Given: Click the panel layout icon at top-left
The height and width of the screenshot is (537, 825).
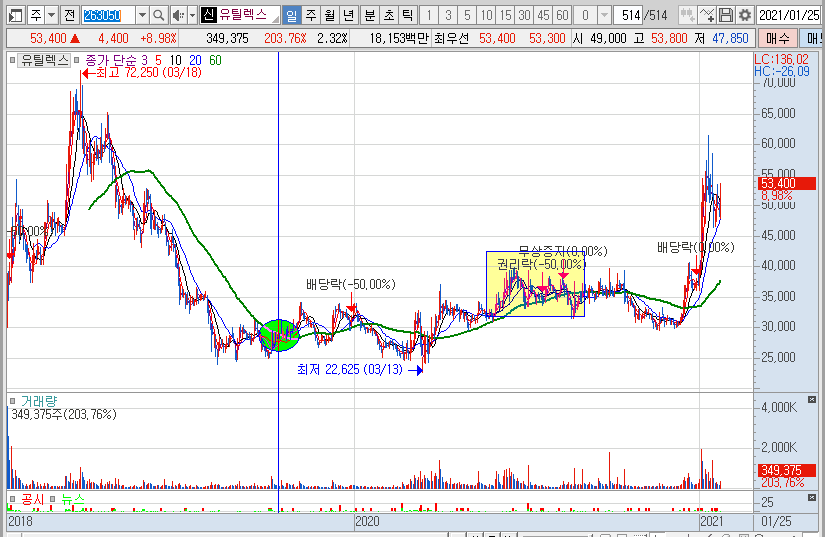Looking at the screenshot, I should [x=12, y=15].
